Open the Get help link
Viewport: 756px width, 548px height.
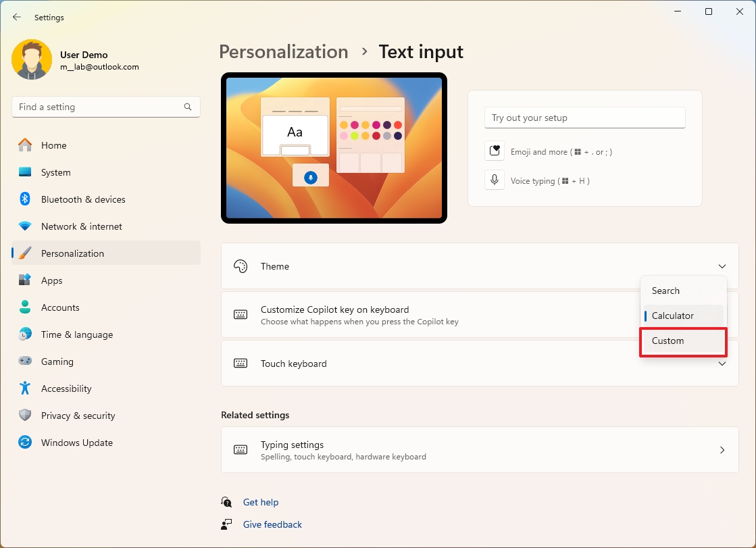(x=261, y=502)
